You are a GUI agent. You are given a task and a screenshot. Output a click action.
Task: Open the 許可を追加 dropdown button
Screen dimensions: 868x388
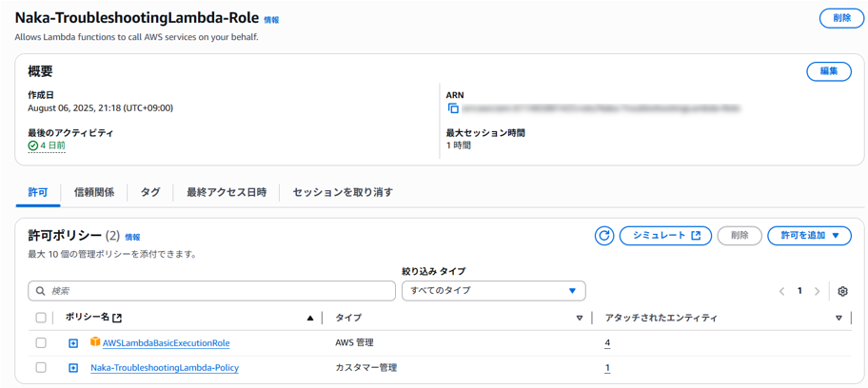[x=809, y=236]
